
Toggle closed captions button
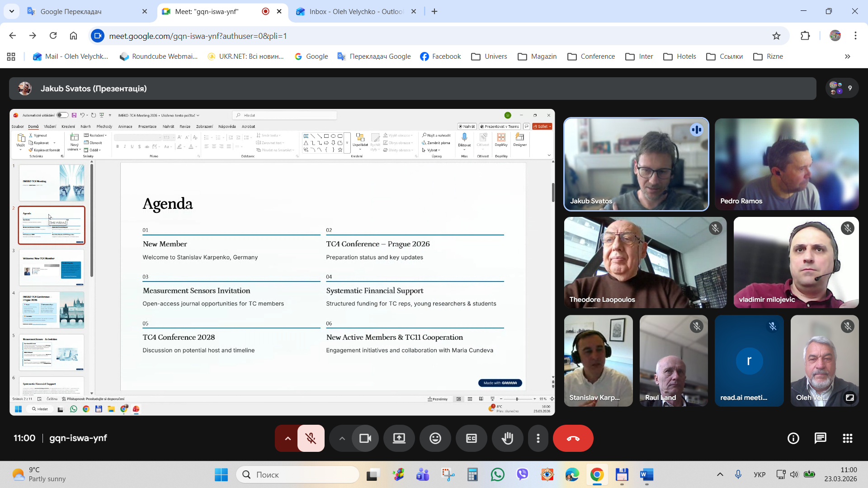pyautogui.click(x=471, y=438)
